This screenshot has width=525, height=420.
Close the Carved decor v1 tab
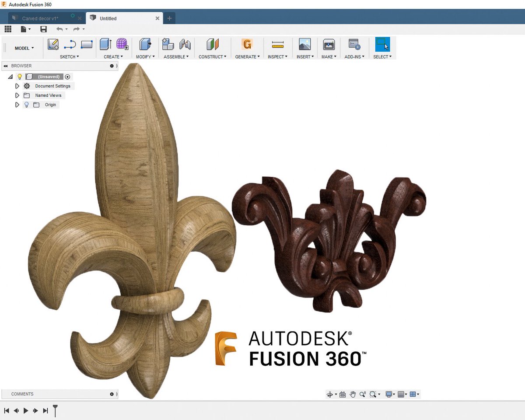pyautogui.click(x=80, y=18)
